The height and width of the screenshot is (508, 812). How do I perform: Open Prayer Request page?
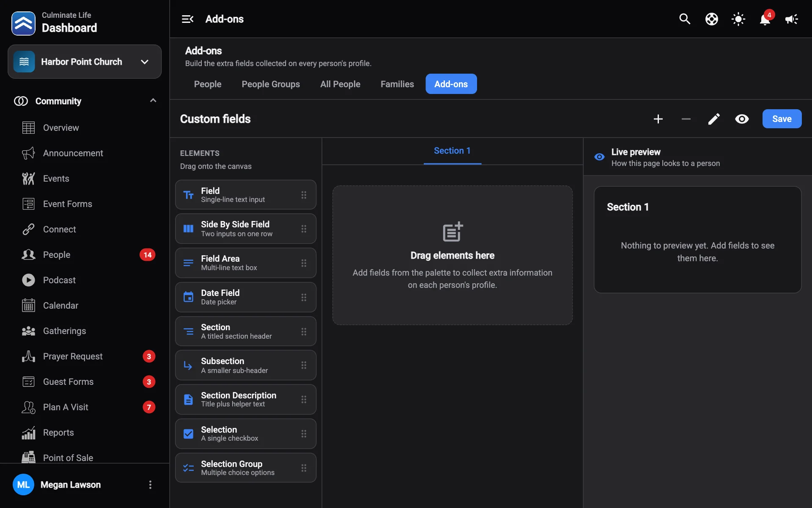click(85, 356)
